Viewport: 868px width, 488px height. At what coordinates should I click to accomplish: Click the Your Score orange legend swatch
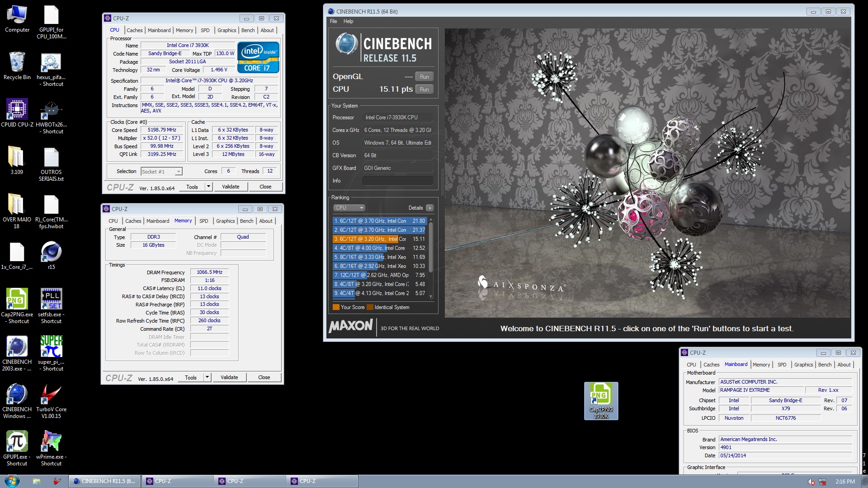336,307
